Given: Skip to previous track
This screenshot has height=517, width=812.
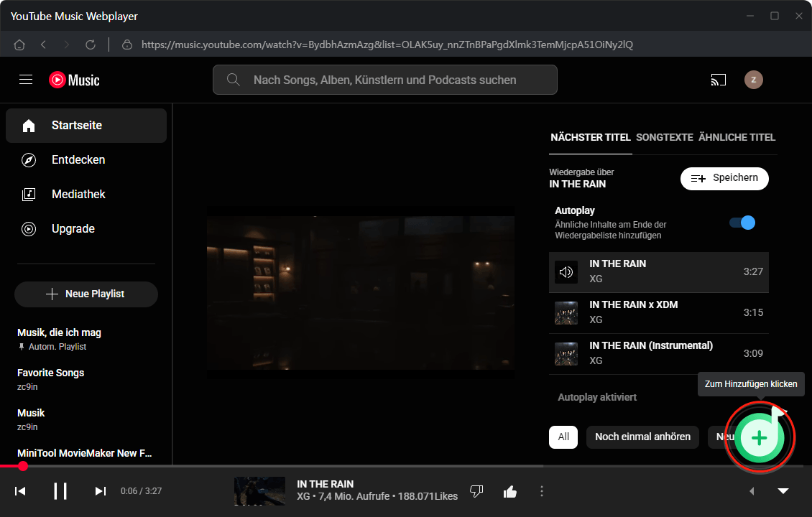Looking at the screenshot, I should pyautogui.click(x=20, y=491).
